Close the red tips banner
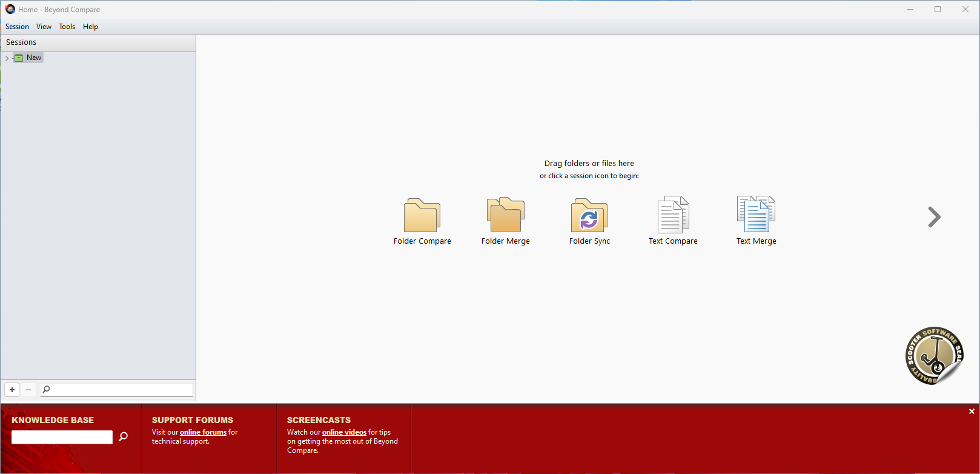 [x=972, y=412]
